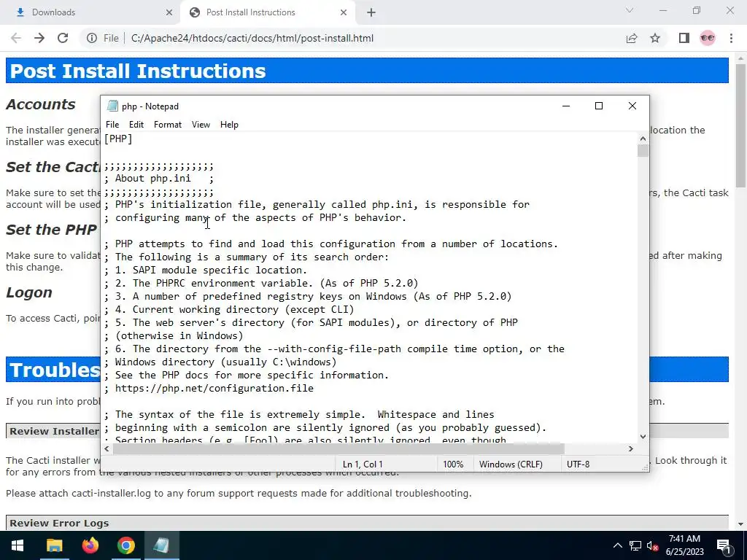Screen dimensions: 747x560
Task: Open Notepad's File menu
Action: pyautogui.click(x=112, y=124)
